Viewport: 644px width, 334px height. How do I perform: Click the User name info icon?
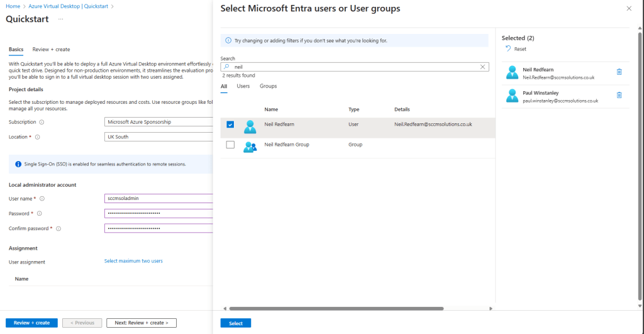pyautogui.click(x=42, y=199)
